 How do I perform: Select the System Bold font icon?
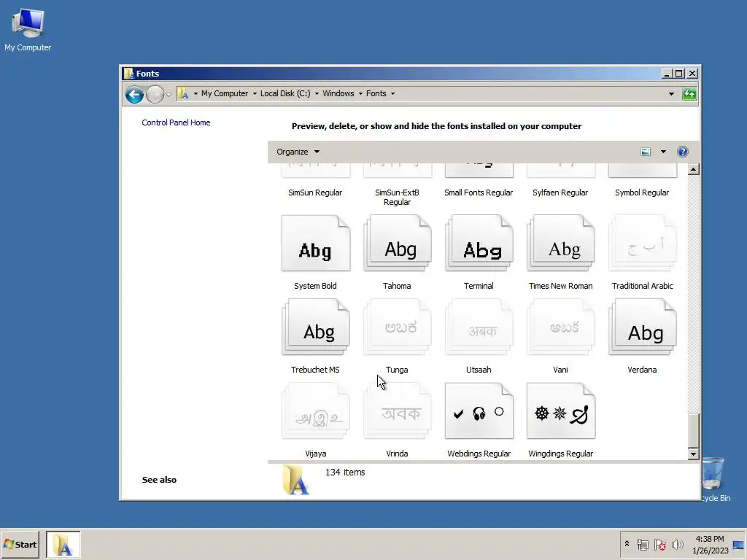(316, 244)
